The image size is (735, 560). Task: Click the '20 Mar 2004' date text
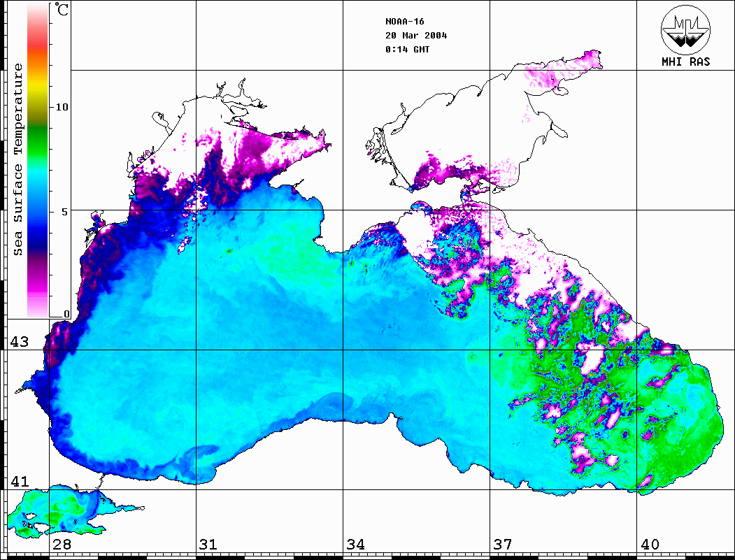coord(416,36)
